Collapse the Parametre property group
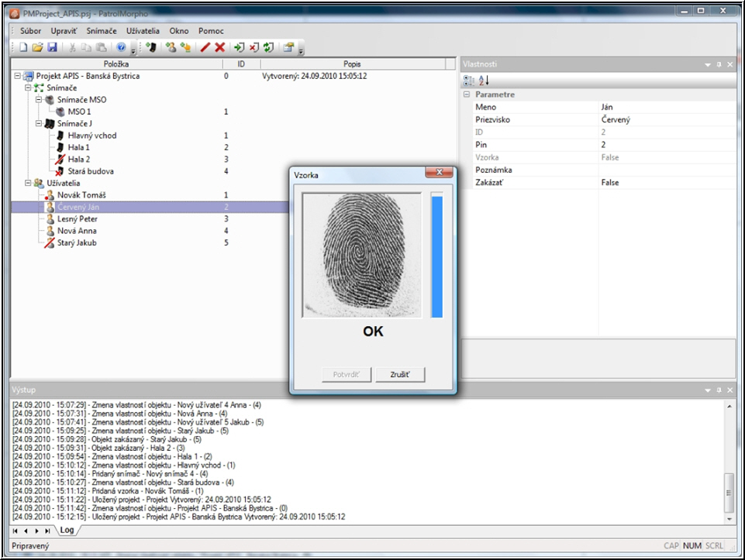The image size is (745, 560). [x=467, y=94]
